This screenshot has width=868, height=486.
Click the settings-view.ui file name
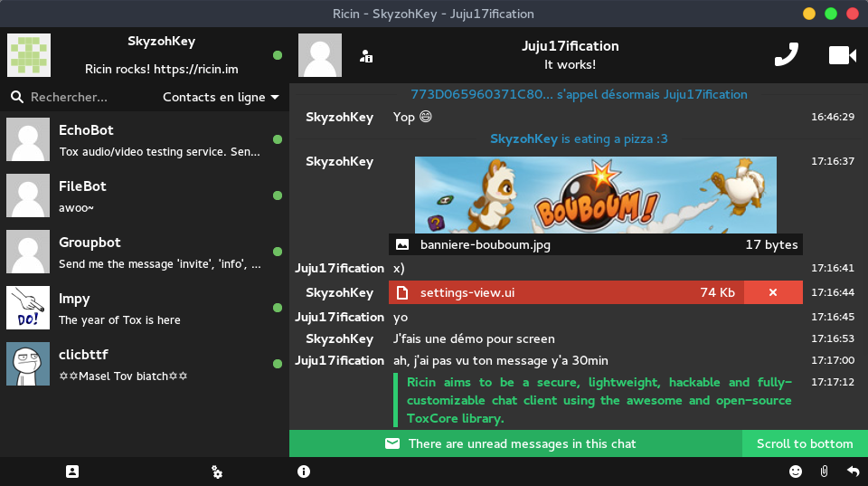coord(467,292)
